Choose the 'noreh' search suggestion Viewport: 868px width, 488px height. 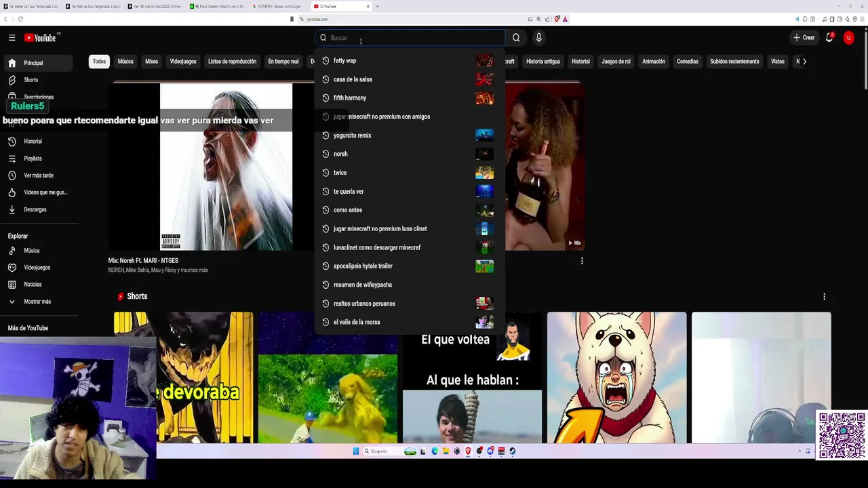click(409, 154)
